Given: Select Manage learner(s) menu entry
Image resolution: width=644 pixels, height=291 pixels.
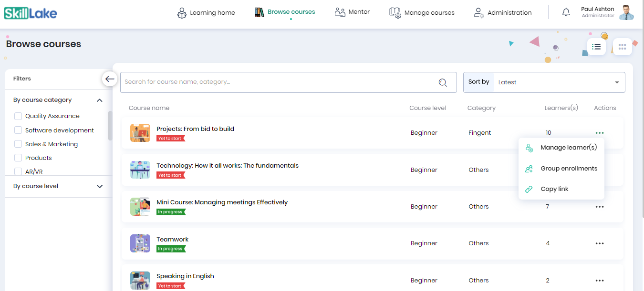Looking at the screenshot, I should [561, 148].
